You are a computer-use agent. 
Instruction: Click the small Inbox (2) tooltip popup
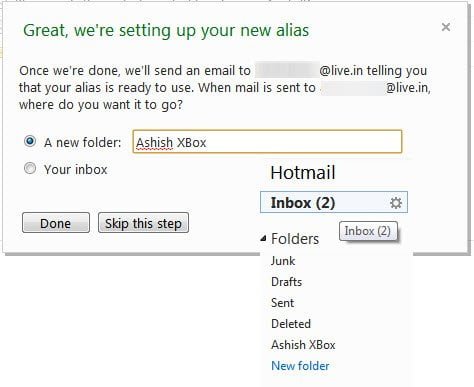click(368, 231)
